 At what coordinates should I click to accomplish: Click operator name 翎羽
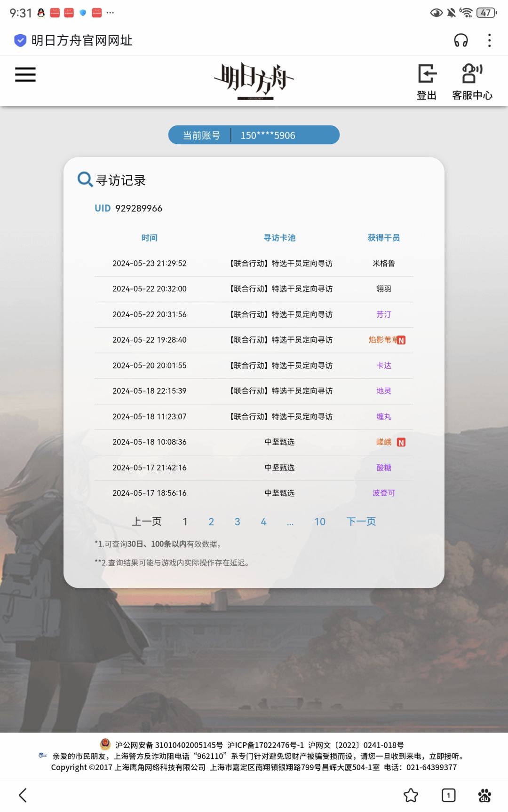384,289
